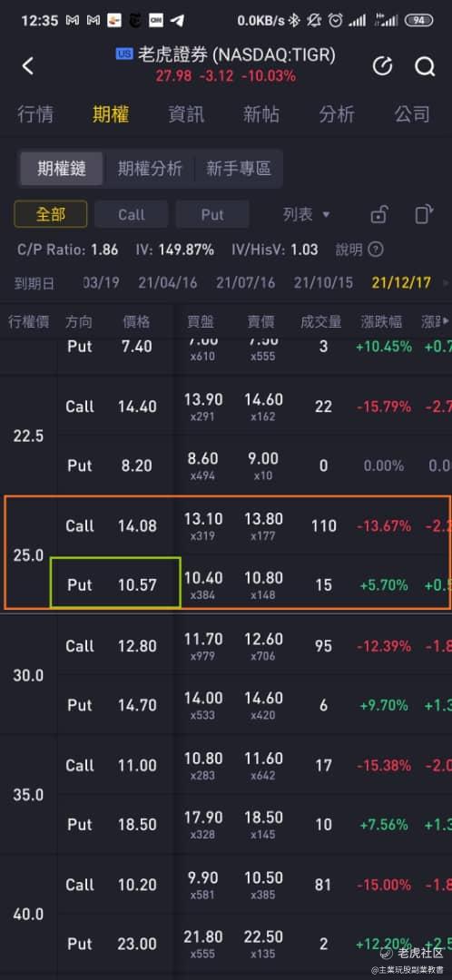This screenshot has width=452, height=980.
Task: Open 期權分析 section
Action: pyautogui.click(x=150, y=169)
